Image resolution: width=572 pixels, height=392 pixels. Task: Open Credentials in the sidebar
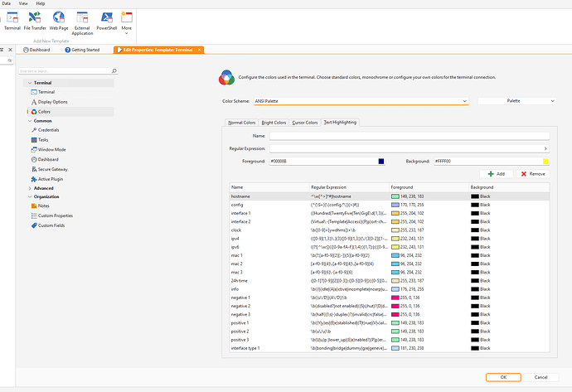(x=48, y=130)
